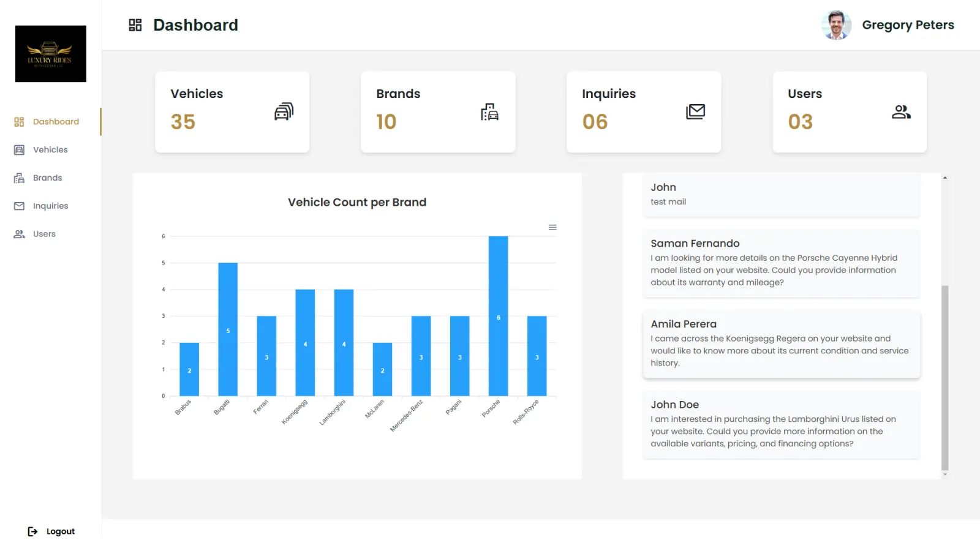This screenshot has height=551, width=980.
Task: Click the Bugatti bar in chart
Action: [x=228, y=329]
